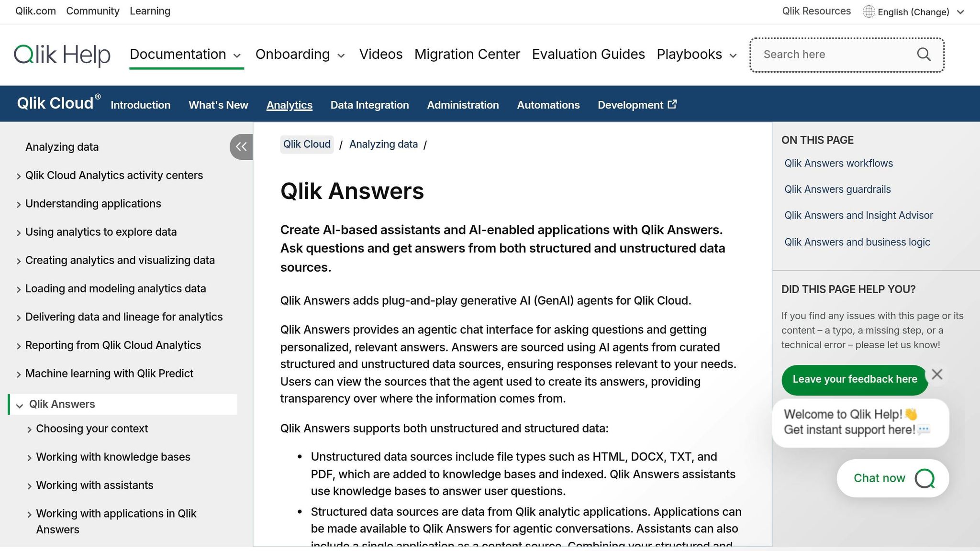Expand Machine learning with Qlik Predict

[19, 374]
